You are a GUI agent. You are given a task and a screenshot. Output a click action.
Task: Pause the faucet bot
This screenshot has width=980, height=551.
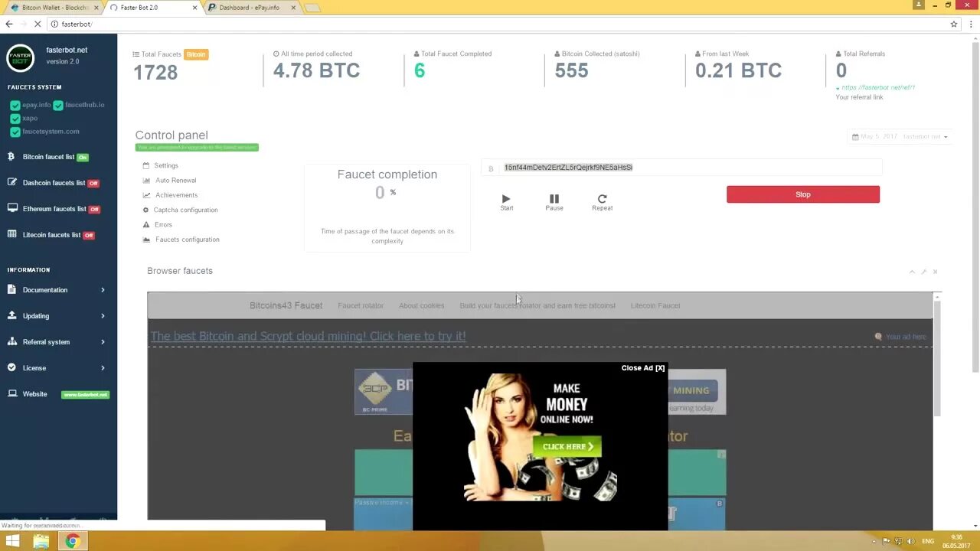tap(554, 202)
